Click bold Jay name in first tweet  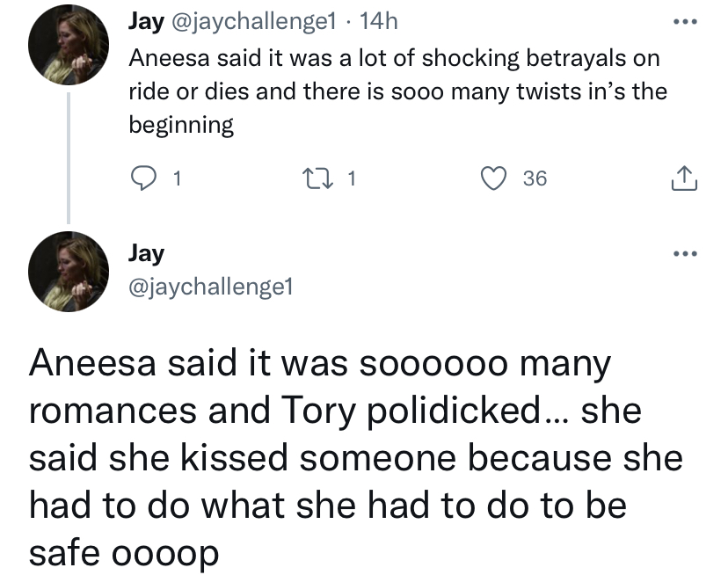(146, 22)
